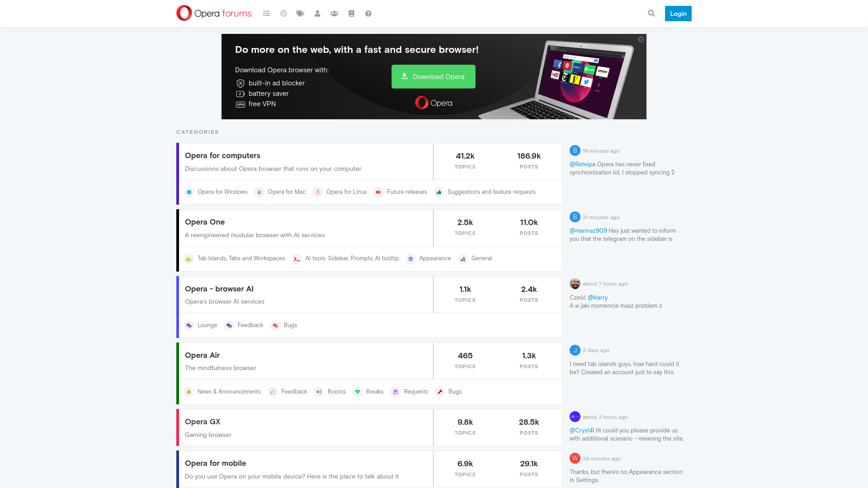Open News & Announcements subcategory link
868x488 pixels.
(229, 392)
